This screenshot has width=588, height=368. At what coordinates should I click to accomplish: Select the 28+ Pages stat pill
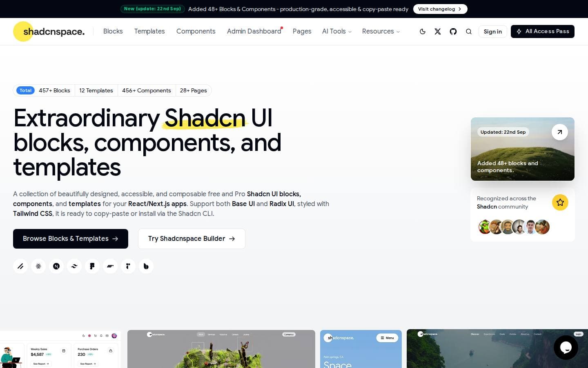pyautogui.click(x=194, y=90)
